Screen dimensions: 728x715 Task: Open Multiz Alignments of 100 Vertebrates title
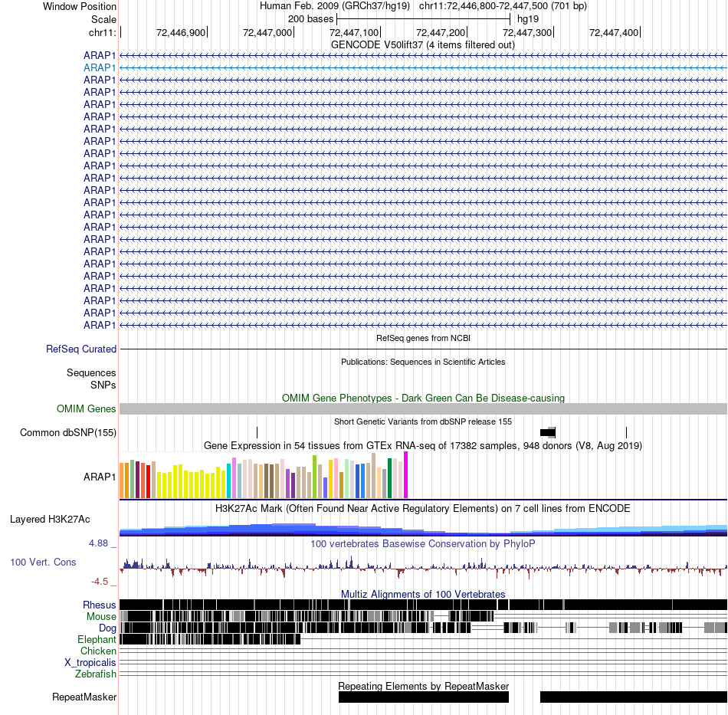click(423, 594)
